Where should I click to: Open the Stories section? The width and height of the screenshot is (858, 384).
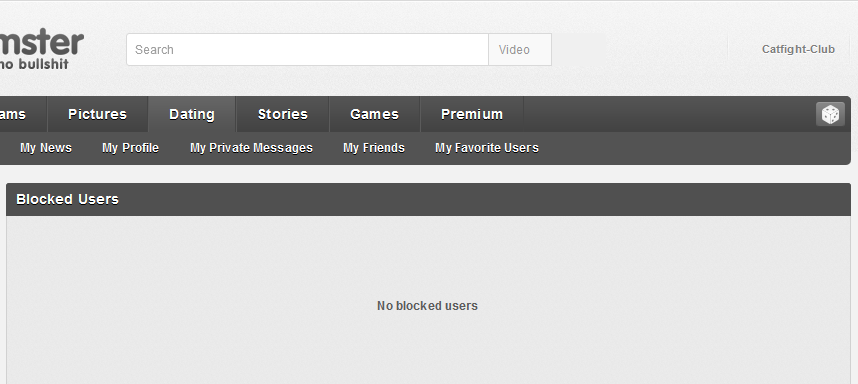click(282, 114)
